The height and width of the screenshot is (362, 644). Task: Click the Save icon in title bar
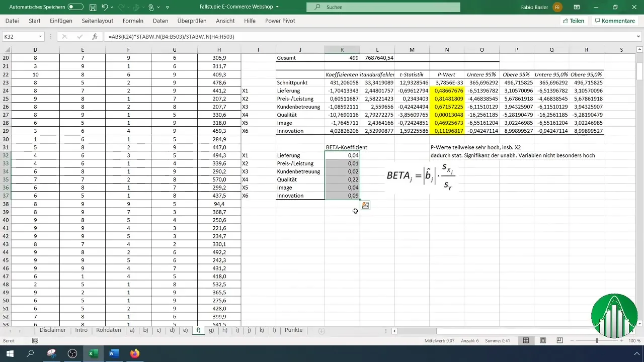pos(93,8)
